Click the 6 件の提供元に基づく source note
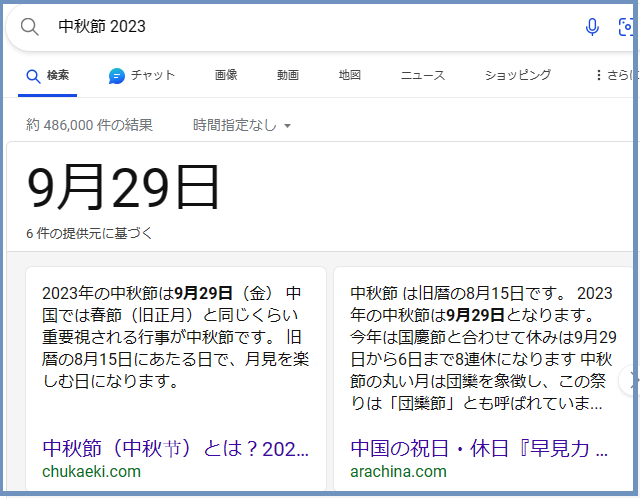The width and height of the screenshot is (640, 498). click(90, 233)
